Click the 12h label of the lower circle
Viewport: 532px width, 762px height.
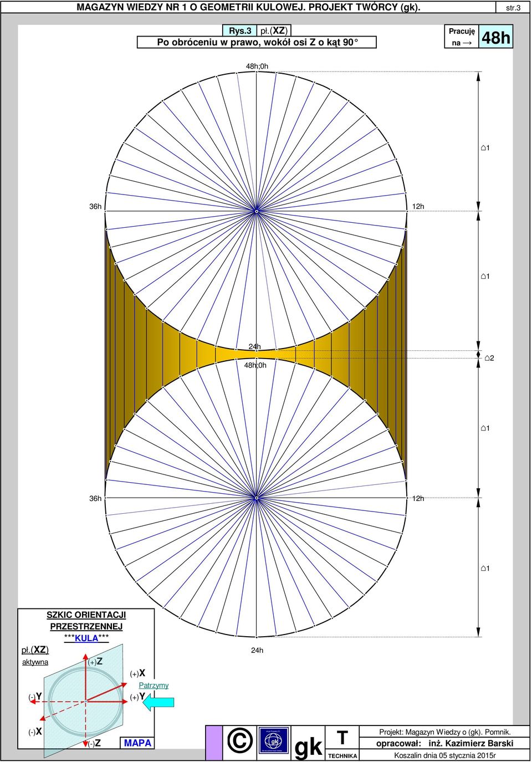(x=418, y=498)
